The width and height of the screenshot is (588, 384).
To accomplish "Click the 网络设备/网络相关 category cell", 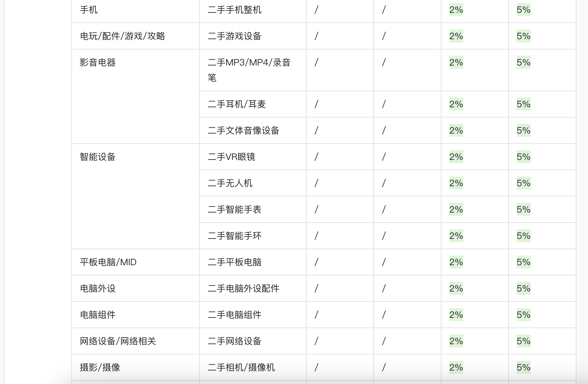I will click(118, 341).
